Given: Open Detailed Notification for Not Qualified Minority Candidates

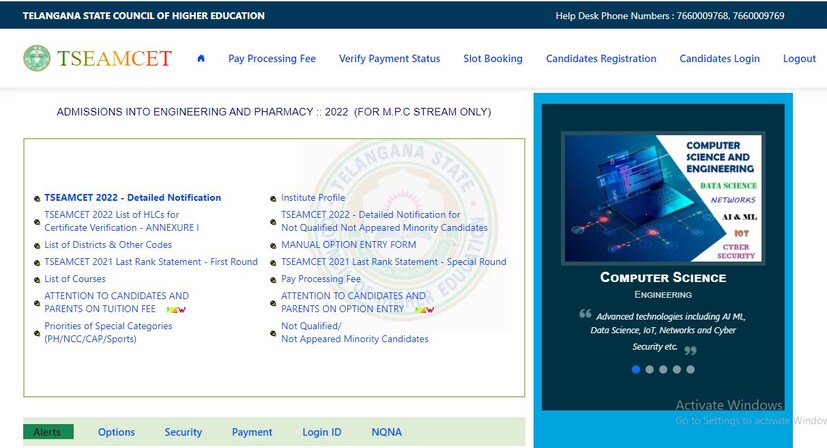Looking at the screenshot, I should 384,221.
